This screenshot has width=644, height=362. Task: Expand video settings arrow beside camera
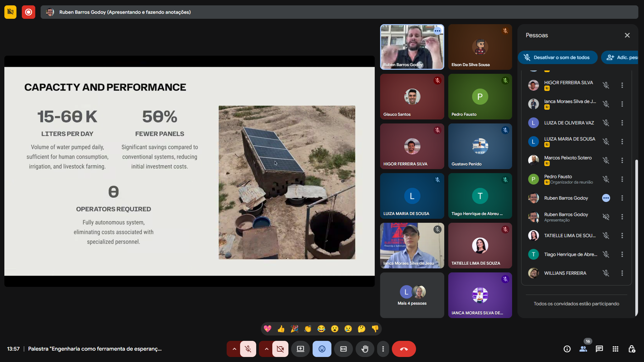click(x=266, y=349)
